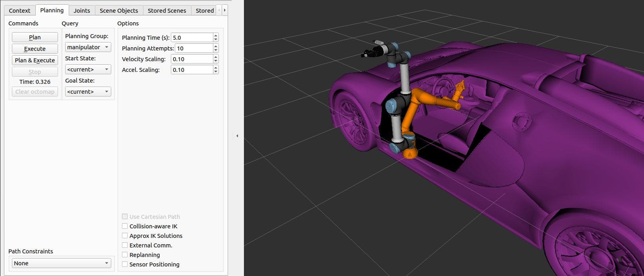Image resolution: width=644 pixels, height=276 pixels.
Task: Enable Collision-aware IK checkbox
Action: pyautogui.click(x=125, y=226)
